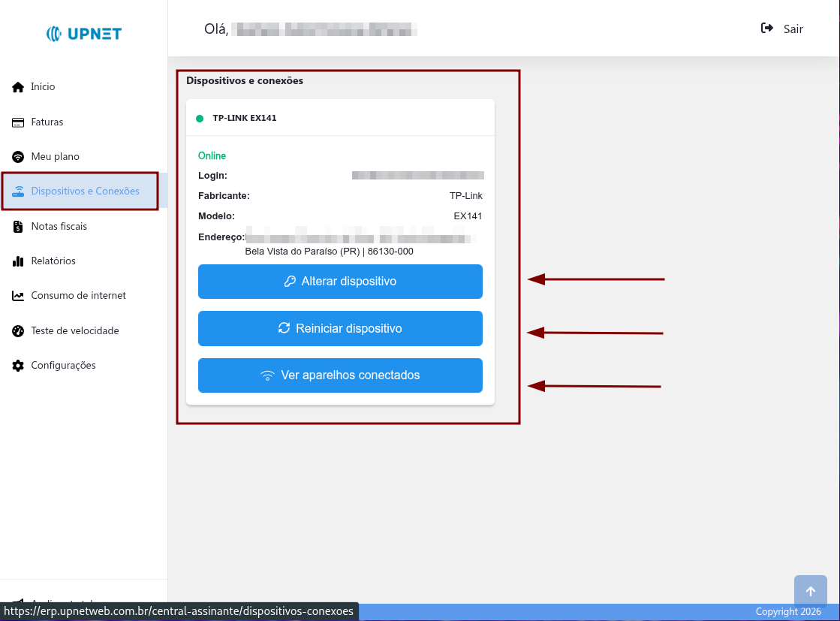Screen dimensions: 840x621
Task: Select the speedometer icon beside Teste de velocidade
Action: pyautogui.click(x=17, y=330)
